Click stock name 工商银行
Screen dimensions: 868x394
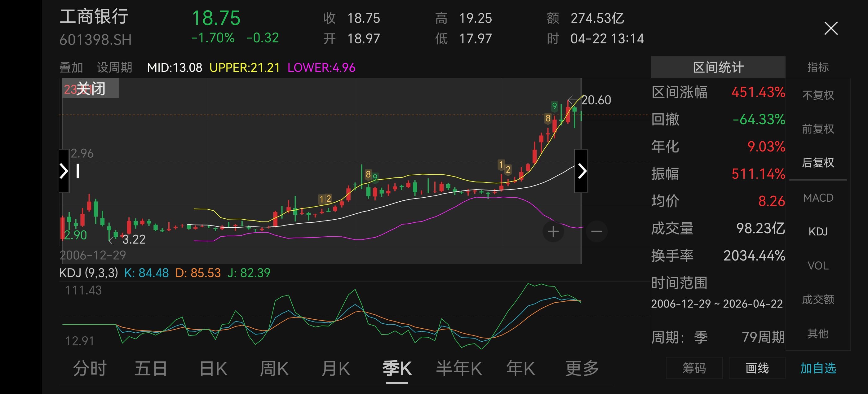(94, 17)
